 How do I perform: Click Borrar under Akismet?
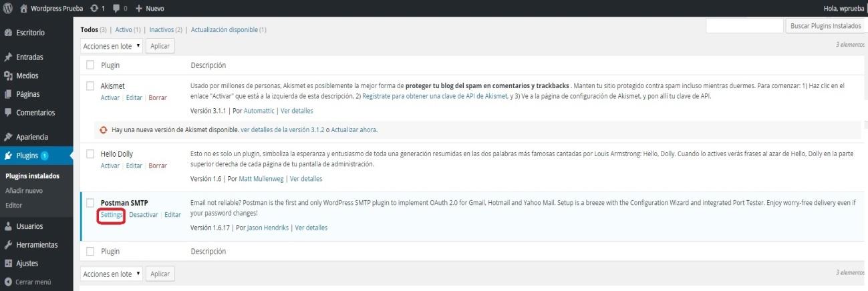pyautogui.click(x=158, y=97)
